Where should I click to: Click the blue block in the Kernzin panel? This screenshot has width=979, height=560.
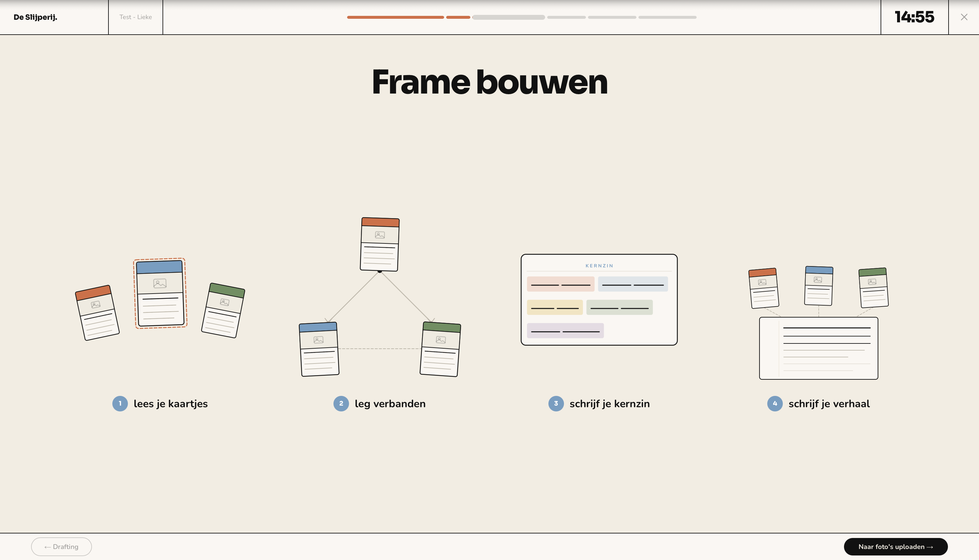633,284
